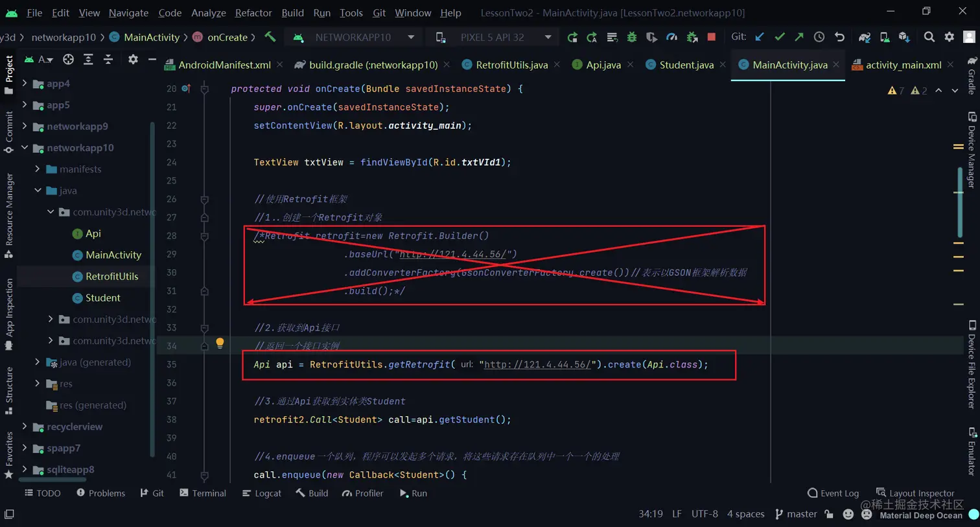Push commits with Git green arrow
The height and width of the screenshot is (527, 980).
click(x=799, y=37)
